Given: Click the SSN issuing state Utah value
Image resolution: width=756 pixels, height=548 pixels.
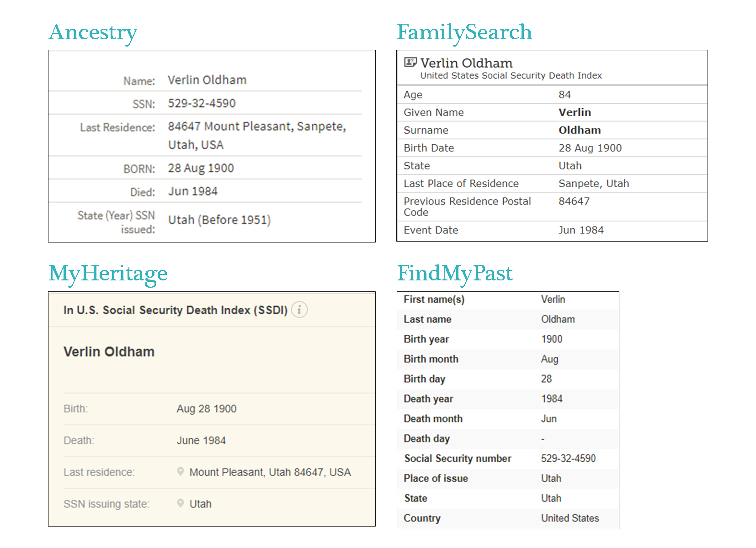Looking at the screenshot, I should [200, 504].
